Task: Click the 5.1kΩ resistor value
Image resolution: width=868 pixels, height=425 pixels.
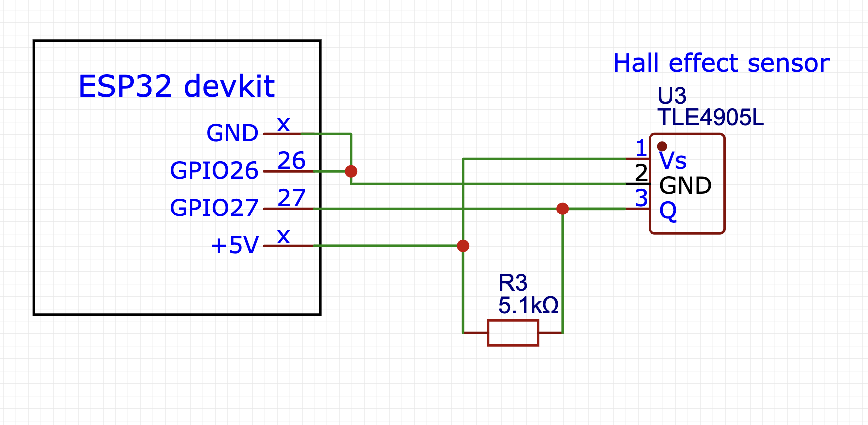Action: coord(529,305)
